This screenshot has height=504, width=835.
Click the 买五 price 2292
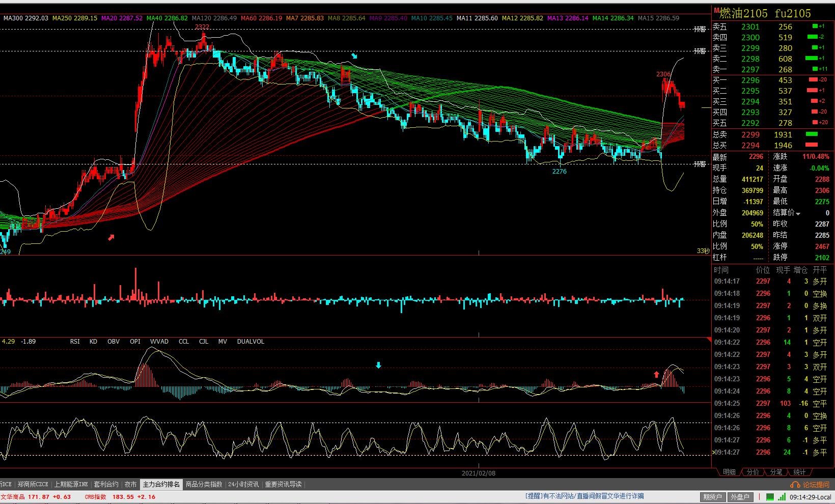pos(750,123)
